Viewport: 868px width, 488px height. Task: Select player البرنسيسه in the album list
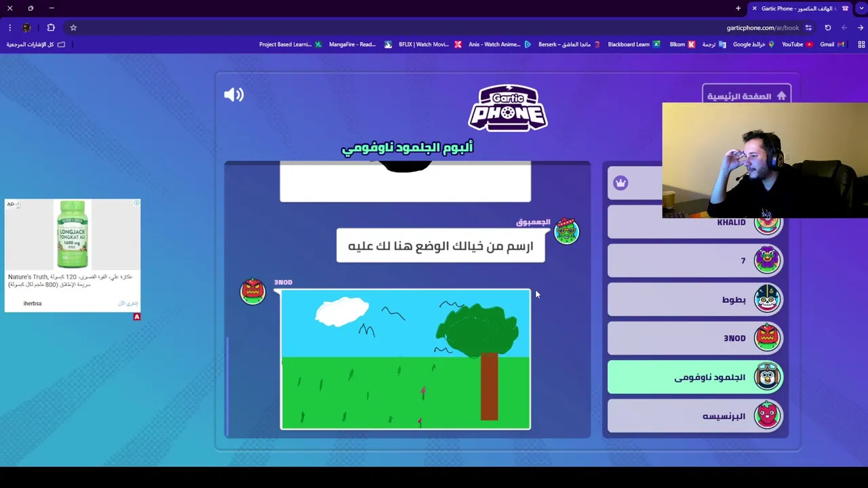point(695,416)
